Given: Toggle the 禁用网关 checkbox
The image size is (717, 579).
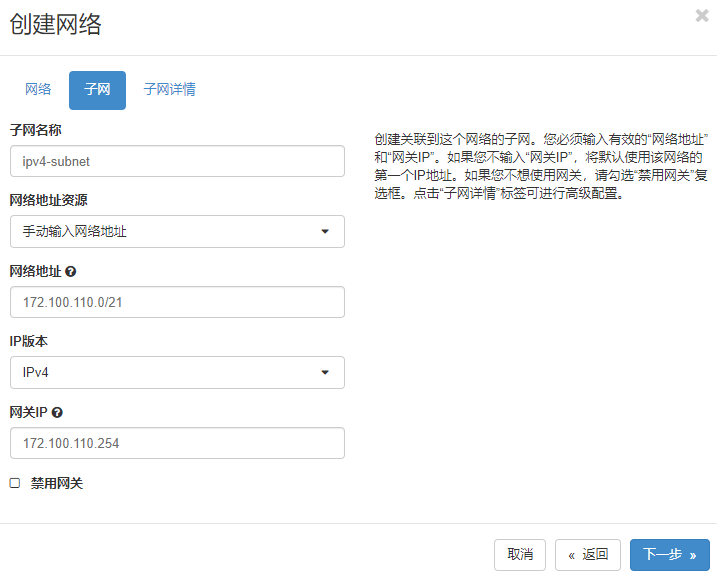Looking at the screenshot, I should click(15, 483).
